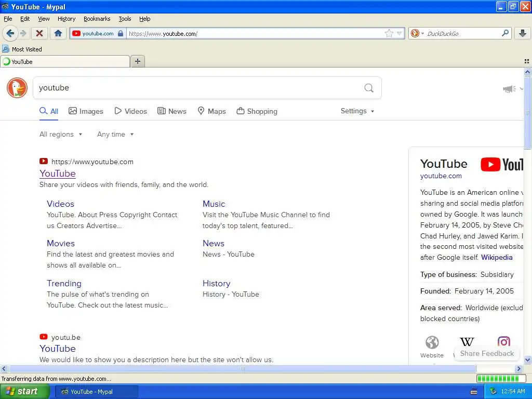532x399 pixels.
Task: Click the tab groups grid icon
Action: click(x=527, y=61)
